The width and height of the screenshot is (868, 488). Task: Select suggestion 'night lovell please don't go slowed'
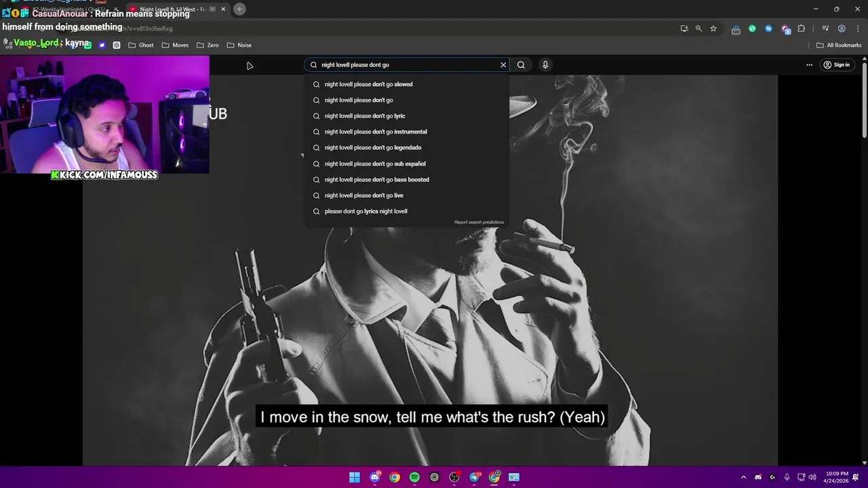tap(407, 84)
